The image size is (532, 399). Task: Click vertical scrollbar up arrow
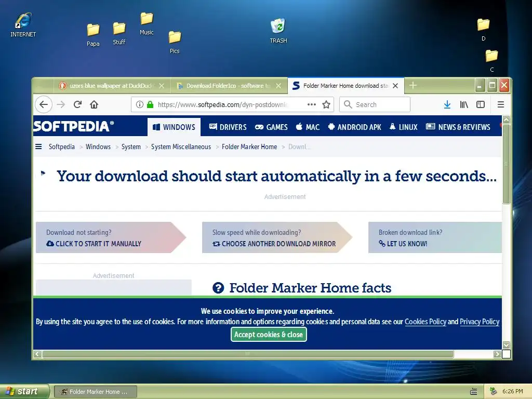coord(506,119)
